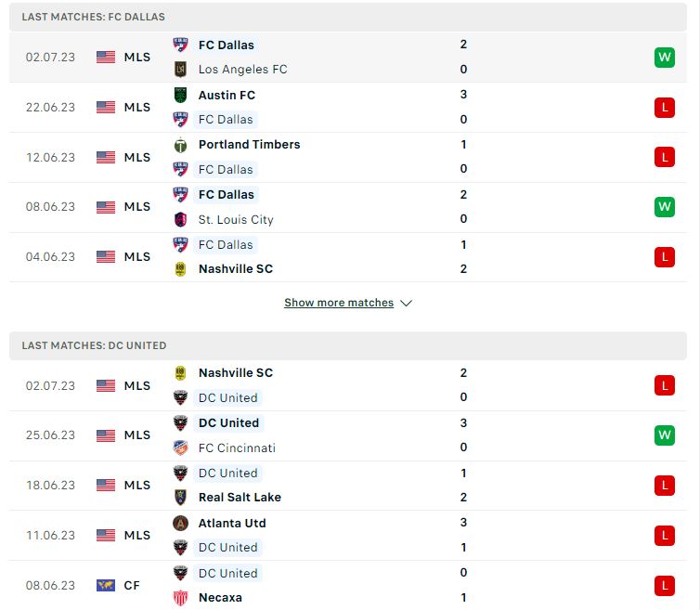Image resolution: width=700 pixels, height=610 pixels.
Task: Click the green W badge for Los Angeles match
Action: point(665,58)
